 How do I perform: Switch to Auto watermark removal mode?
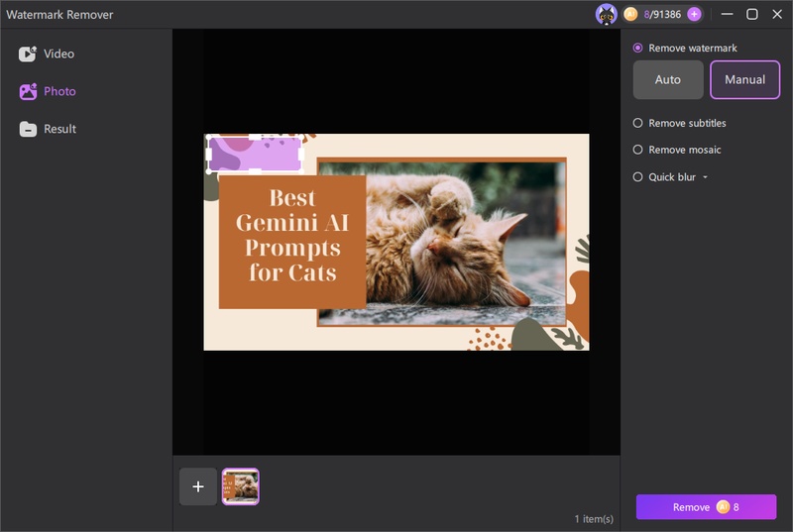click(668, 80)
